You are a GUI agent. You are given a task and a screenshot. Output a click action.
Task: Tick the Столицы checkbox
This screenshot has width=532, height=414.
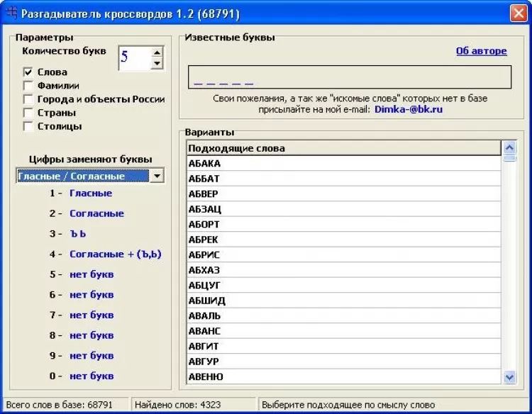28,126
